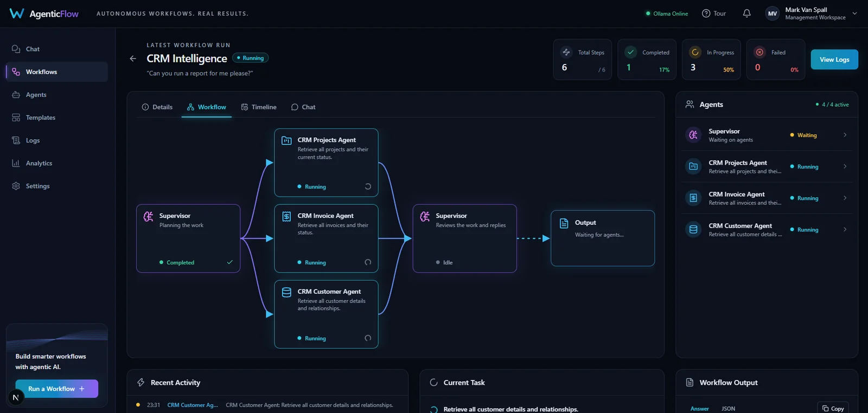Switch to the Chat tab in workflow panel
This screenshot has height=413, width=868.
point(303,107)
